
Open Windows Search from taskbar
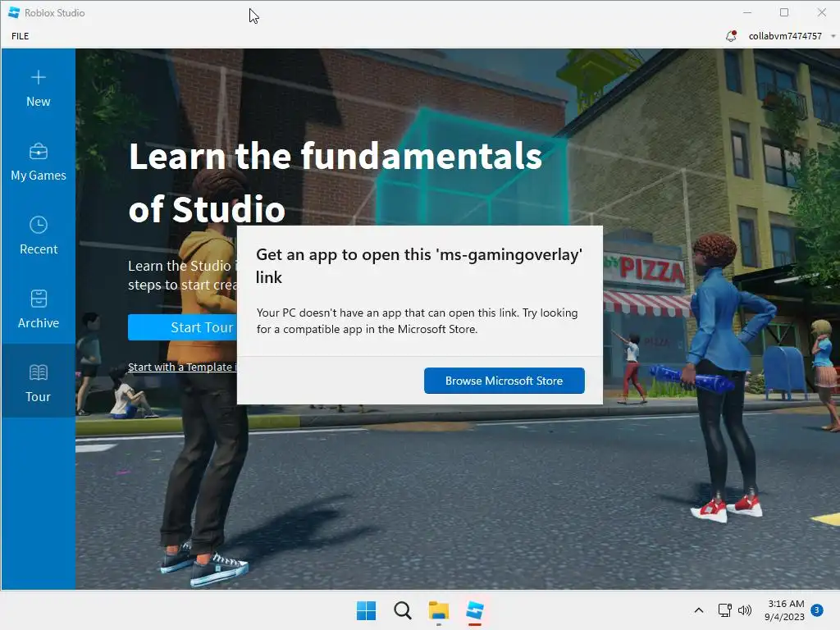coord(402,610)
